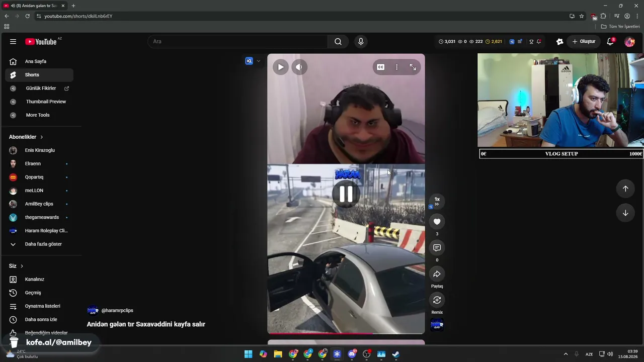This screenshot has height=362, width=644.
Task: Show hidden system tray icons
Action: coord(566,354)
